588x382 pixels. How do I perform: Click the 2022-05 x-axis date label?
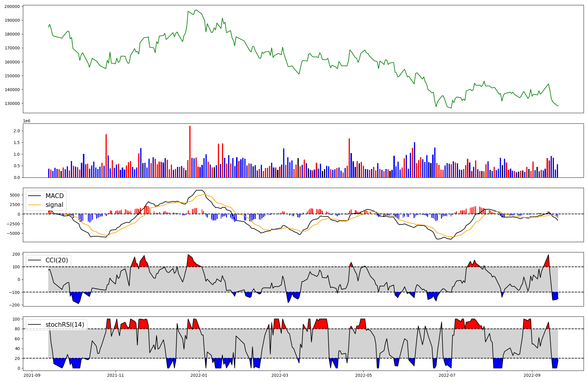click(363, 375)
